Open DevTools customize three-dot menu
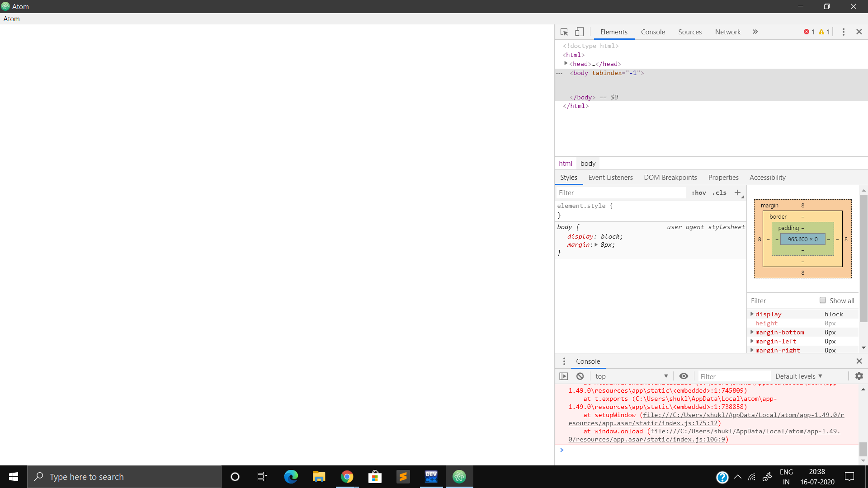The image size is (868, 488). 844,32
